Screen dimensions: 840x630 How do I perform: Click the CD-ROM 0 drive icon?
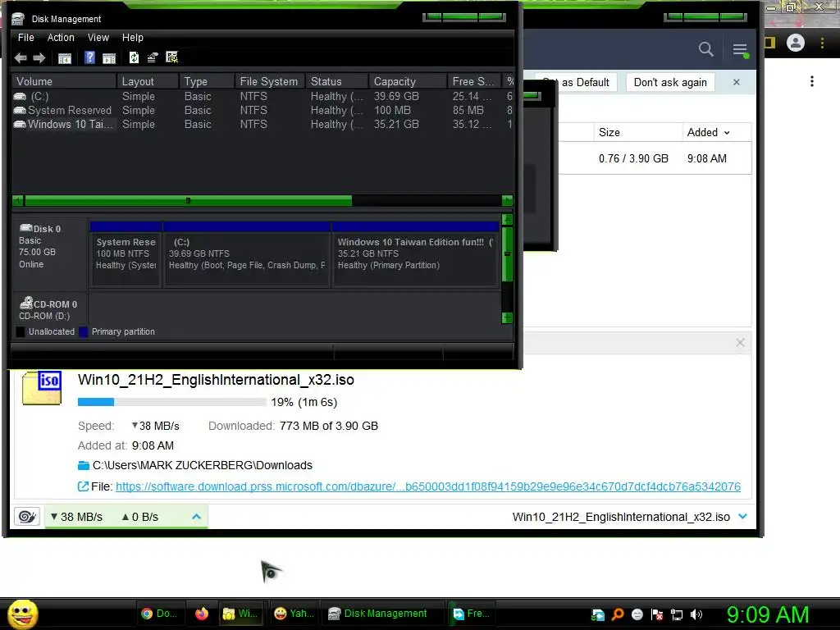tap(25, 303)
